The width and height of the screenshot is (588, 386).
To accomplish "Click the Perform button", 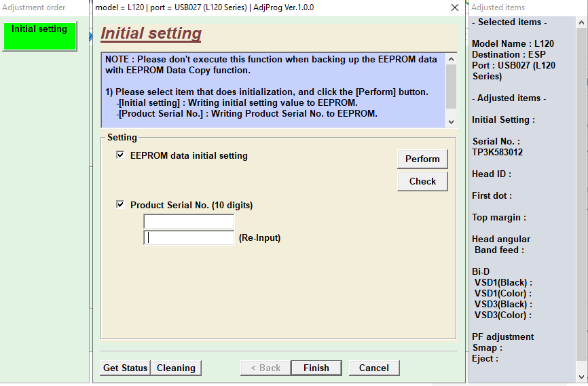I will pos(422,159).
